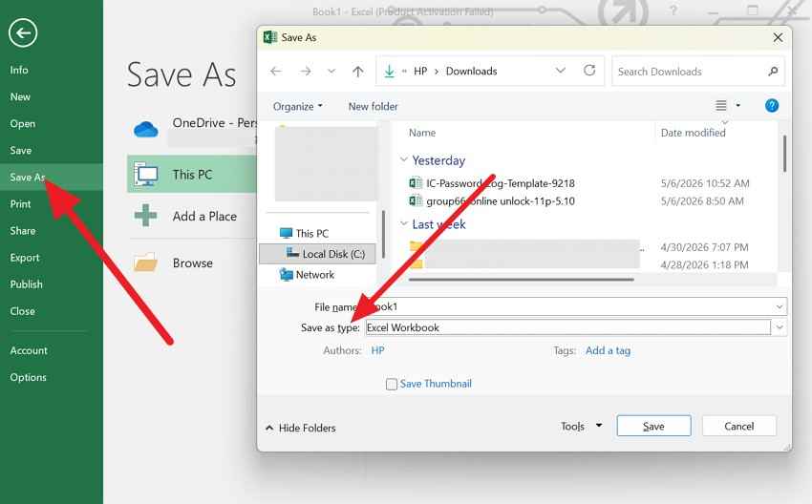Open the Share page
This screenshot has height=504, width=812.
tap(23, 231)
